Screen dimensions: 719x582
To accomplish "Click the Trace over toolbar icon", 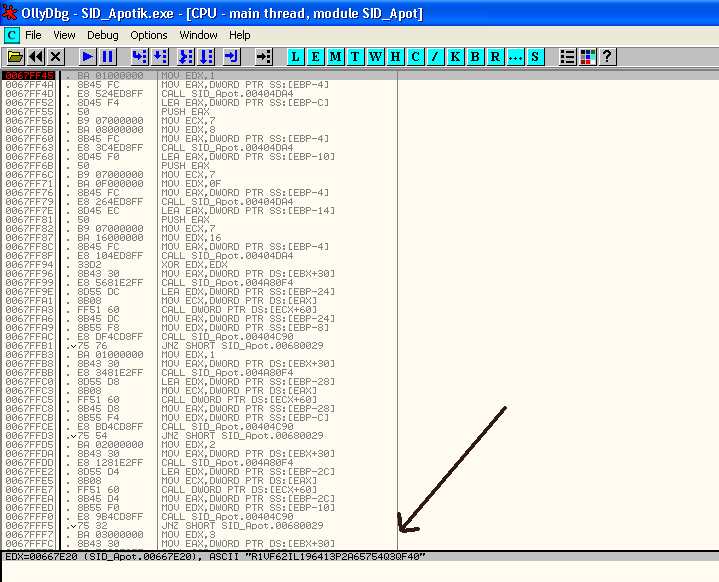I will coord(206,57).
